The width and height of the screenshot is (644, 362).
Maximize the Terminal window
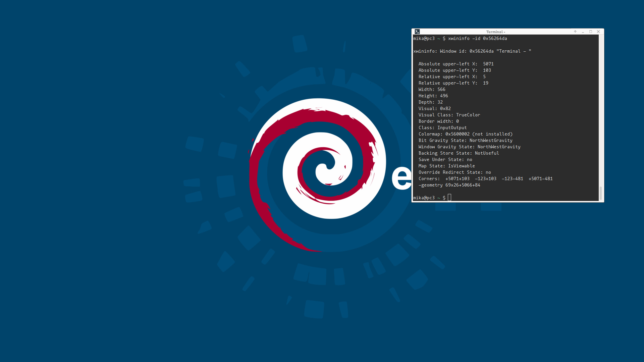click(591, 32)
